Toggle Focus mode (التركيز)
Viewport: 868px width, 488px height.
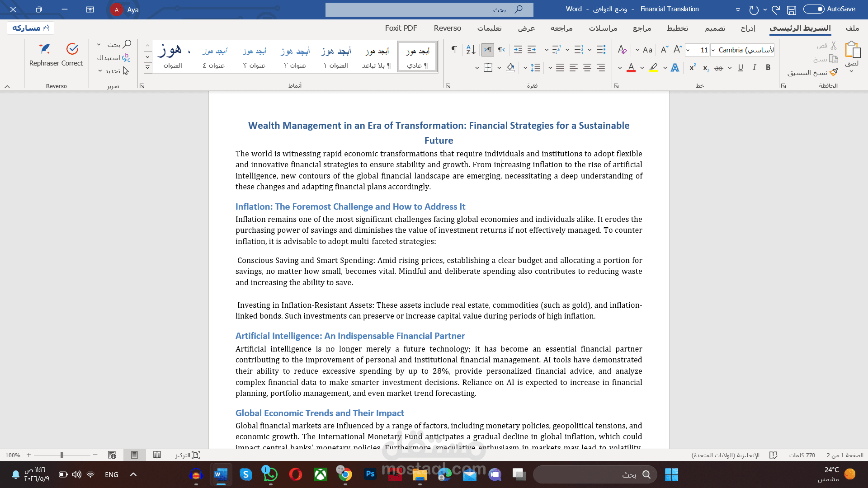tap(188, 455)
